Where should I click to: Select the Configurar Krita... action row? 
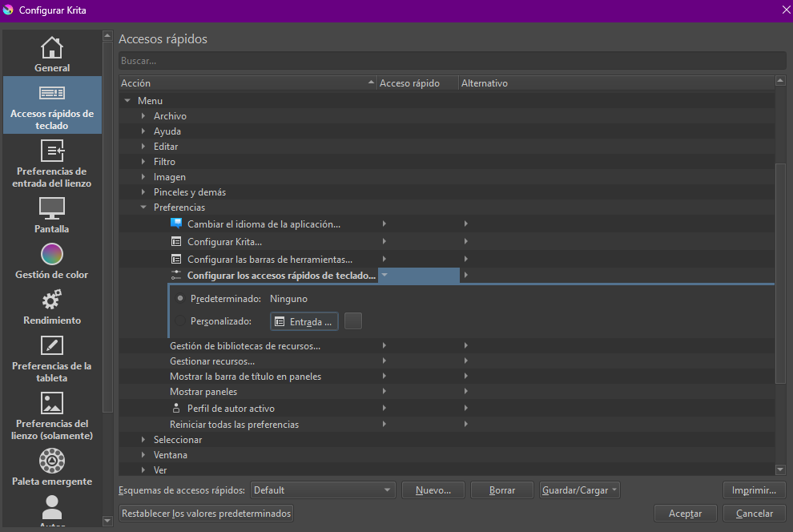click(224, 241)
